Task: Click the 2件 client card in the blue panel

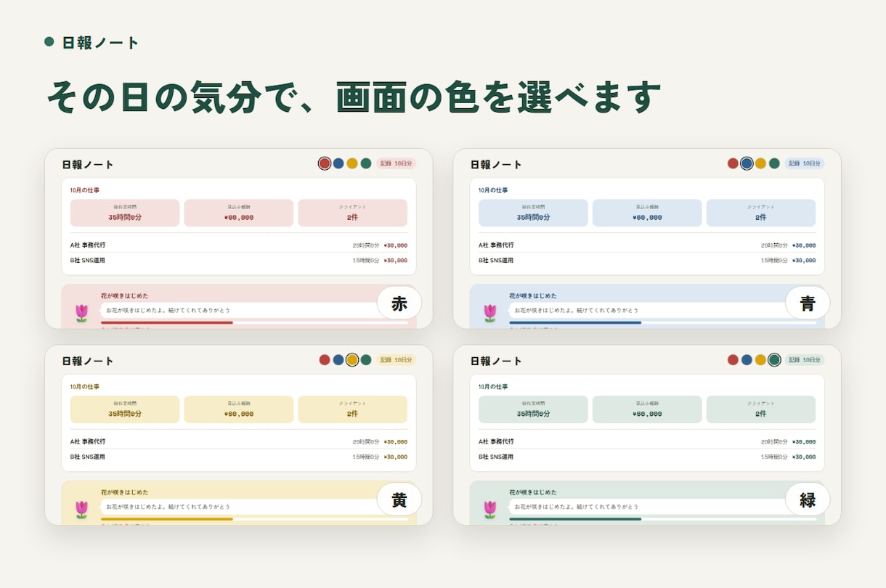Action: [x=761, y=213]
